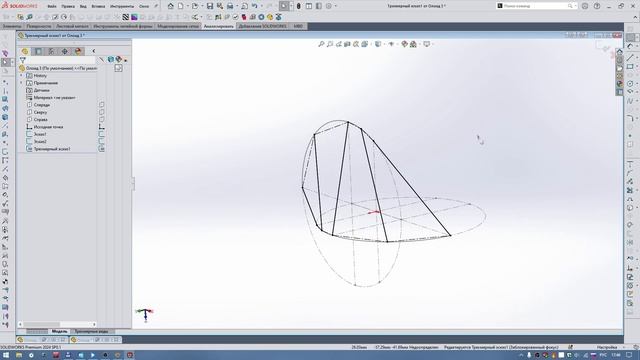Click the Rebuild traffic-light icon
Viewport: 640px width, 360px height.
(299, 6)
